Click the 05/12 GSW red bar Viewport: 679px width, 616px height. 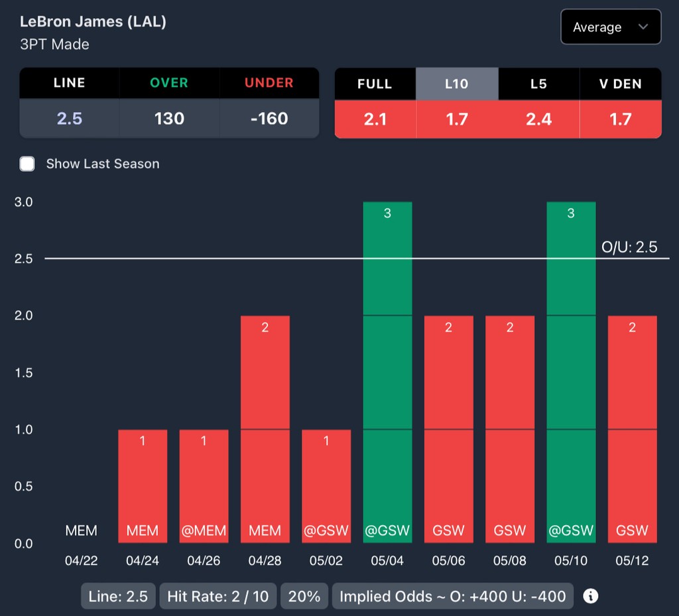[632, 429]
